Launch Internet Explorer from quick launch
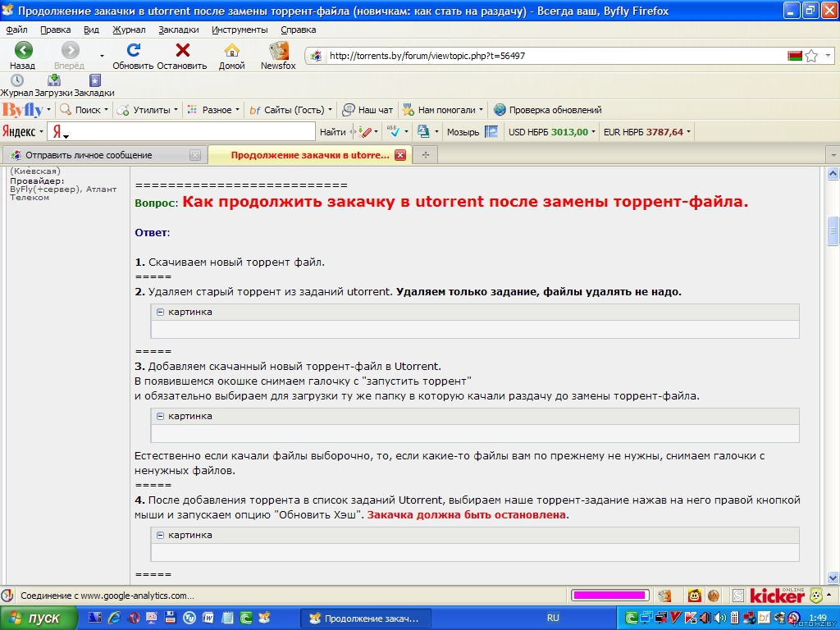The width and height of the screenshot is (840, 630). (x=114, y=618)
